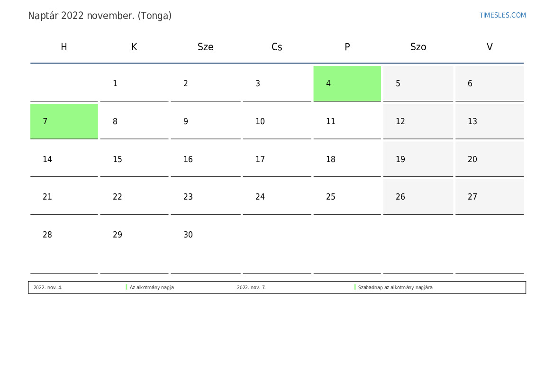This screenshot has height=392, width=554.
Task: Click 'Szabadnap az alkotmány napjára' legend entry
Action: pyautogui.click(x=395, y=287)
